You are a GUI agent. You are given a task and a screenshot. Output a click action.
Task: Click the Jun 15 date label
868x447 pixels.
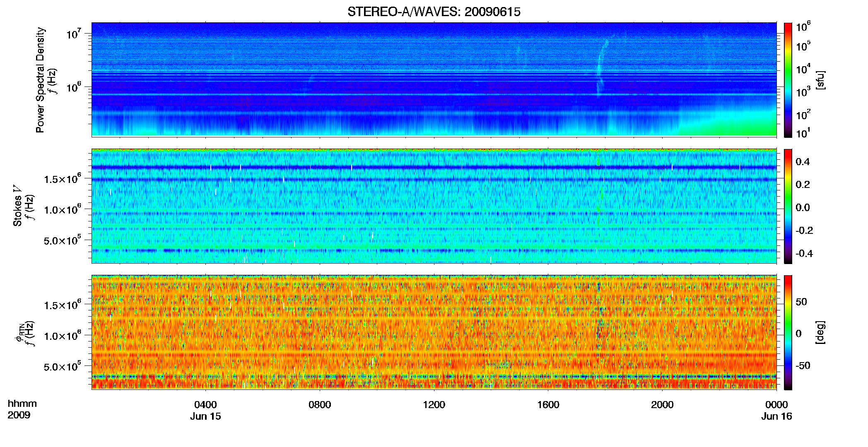click(x=206, y=416)
